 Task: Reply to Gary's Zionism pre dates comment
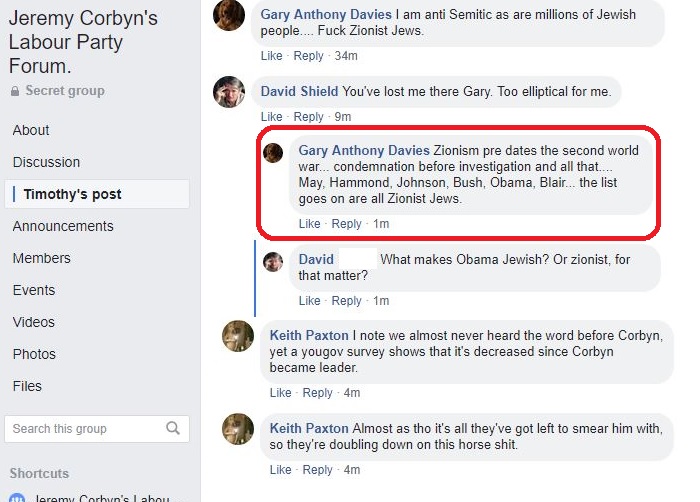click(347, 224)
